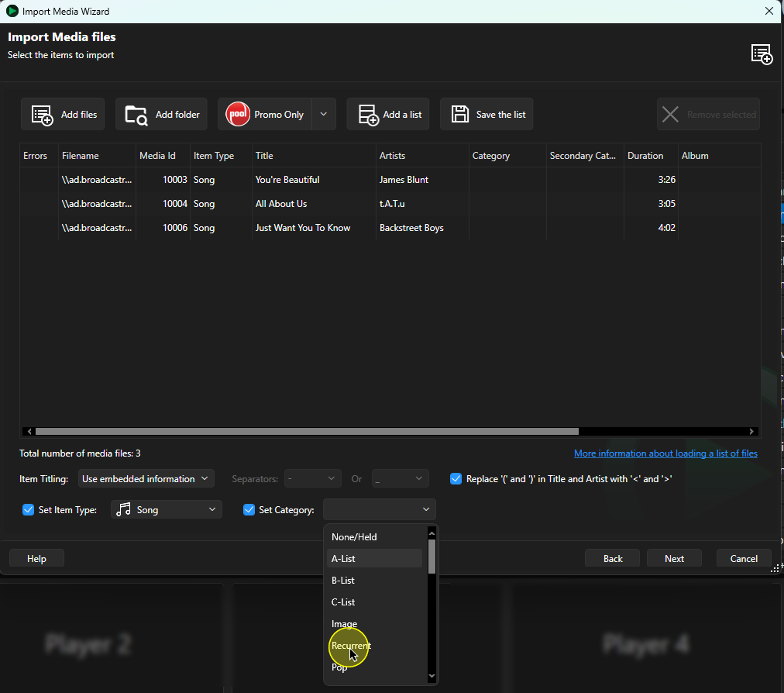784x693 pixels.
Task: Click the red Promo Only pool icon
Action: (x=238, y=114)
